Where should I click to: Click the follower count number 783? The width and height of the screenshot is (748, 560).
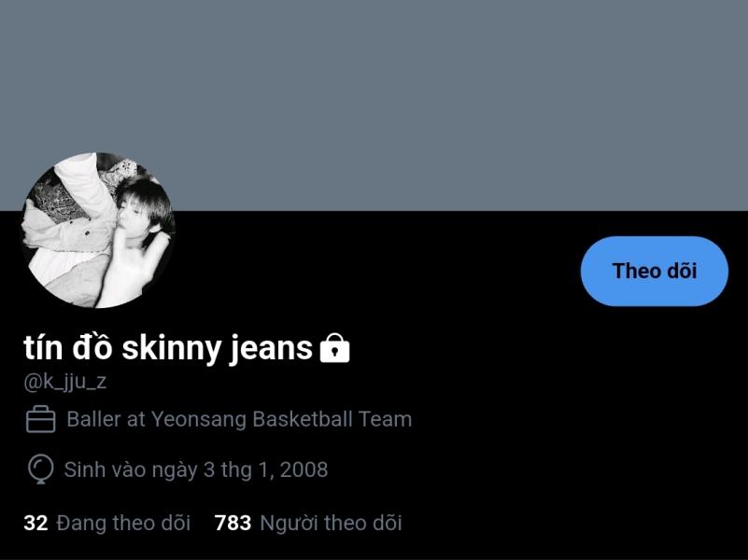coord(233,523)
